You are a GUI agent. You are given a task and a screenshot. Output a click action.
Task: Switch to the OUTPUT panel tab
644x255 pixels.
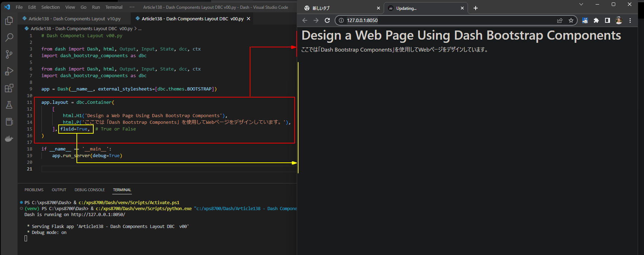(59, 190)
